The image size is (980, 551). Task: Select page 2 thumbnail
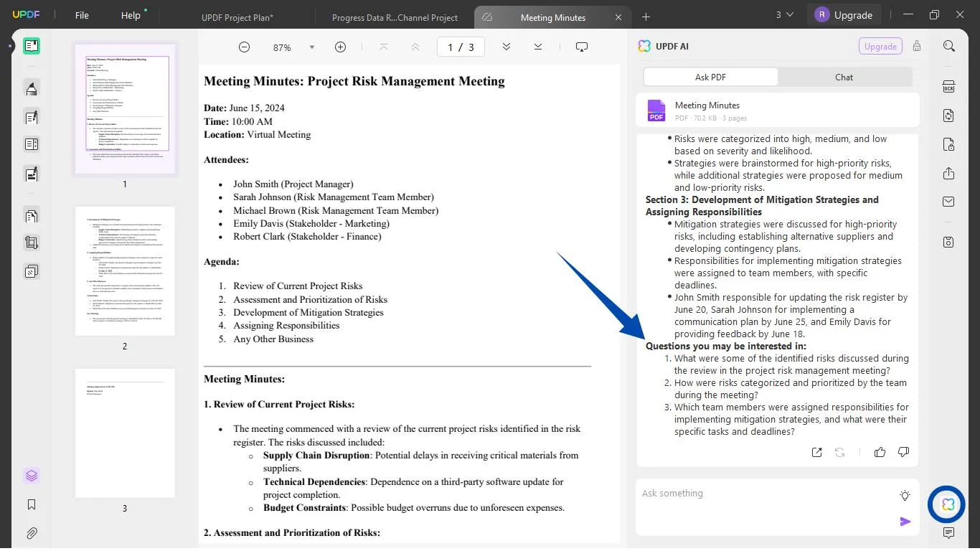(x=125, y=271)
